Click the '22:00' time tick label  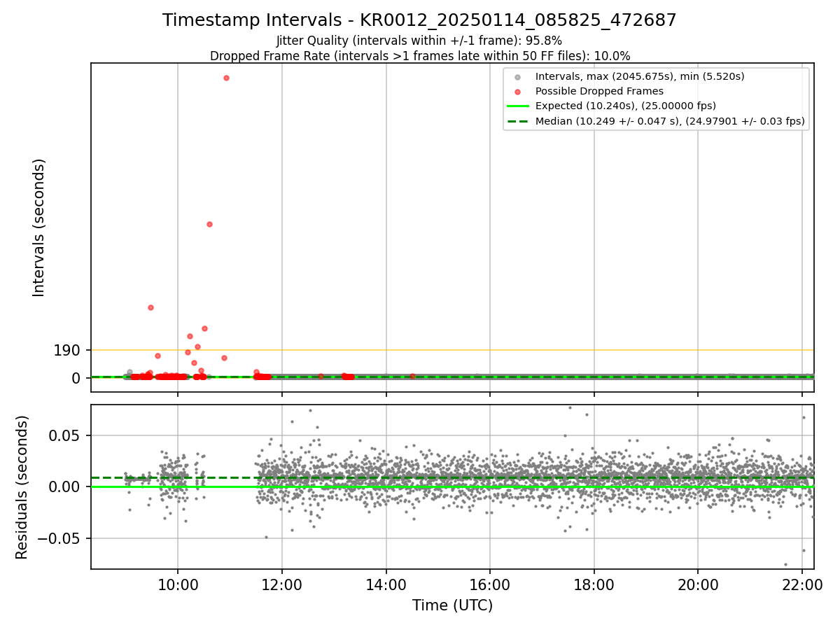point(802,585)
